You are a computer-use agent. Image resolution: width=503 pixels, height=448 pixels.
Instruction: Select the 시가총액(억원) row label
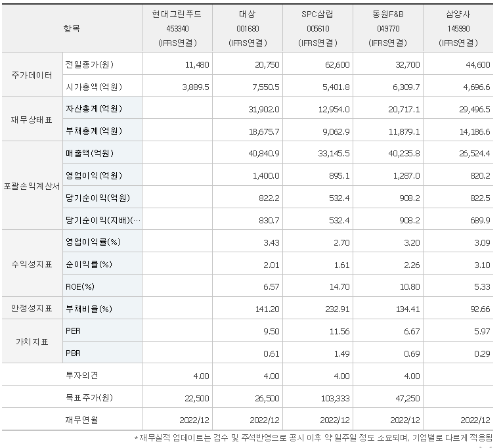pyautogui.click(x=94, y=87)
